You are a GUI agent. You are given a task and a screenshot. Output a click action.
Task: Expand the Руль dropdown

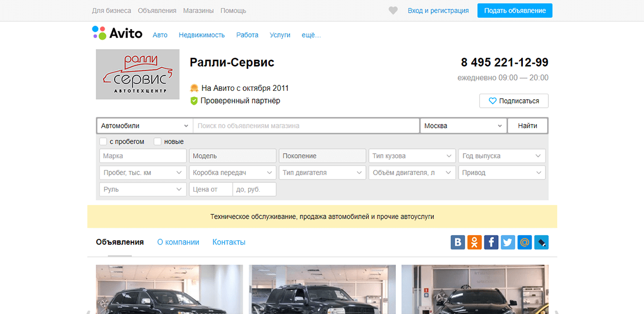point(143,190)
